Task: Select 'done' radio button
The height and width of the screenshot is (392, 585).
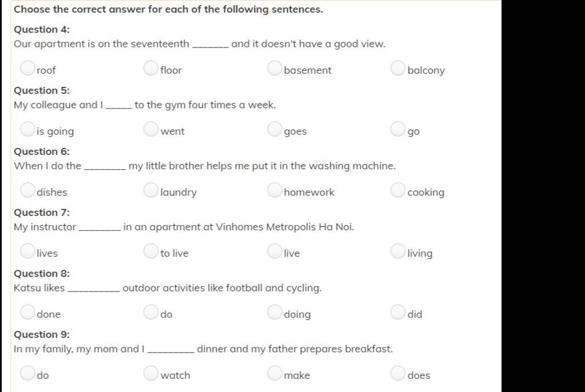Action: click(27, 312)
